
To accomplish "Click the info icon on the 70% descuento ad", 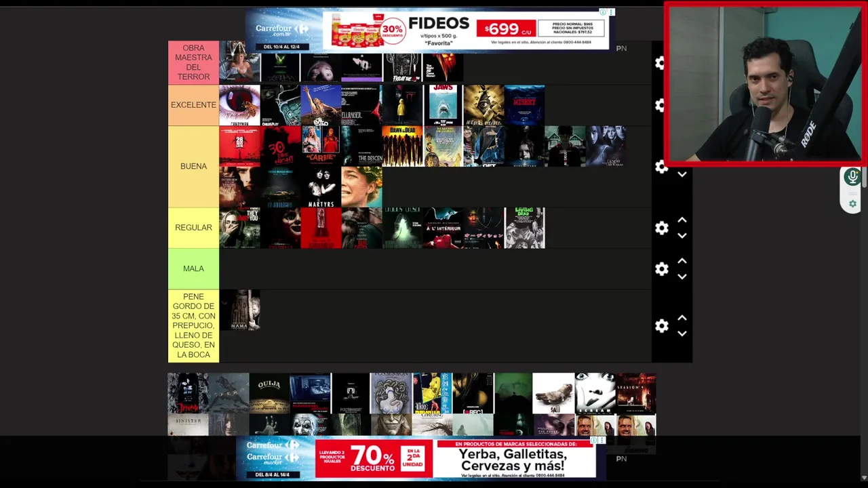I will 593,441.
